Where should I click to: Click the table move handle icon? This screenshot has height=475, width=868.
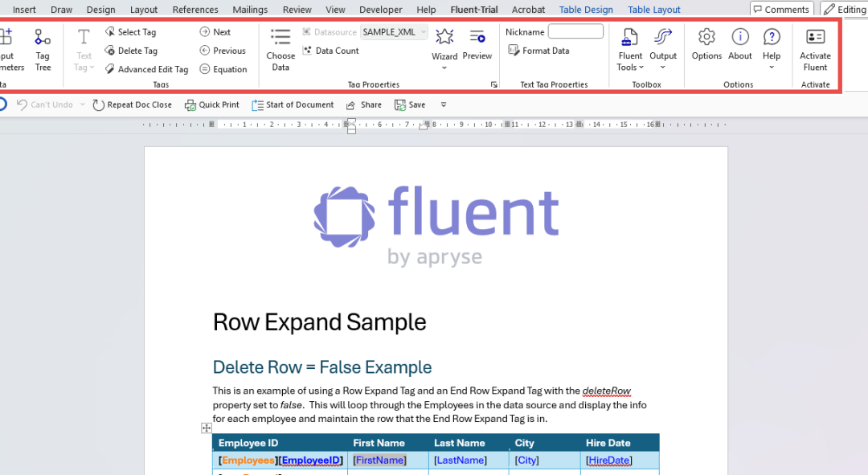point(207,428)
